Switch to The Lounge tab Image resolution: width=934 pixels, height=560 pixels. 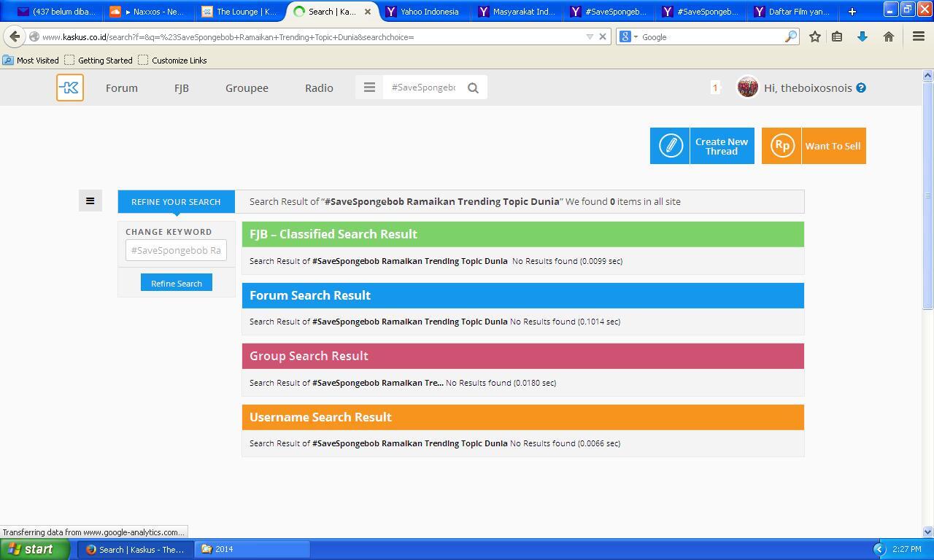point(241,12)
